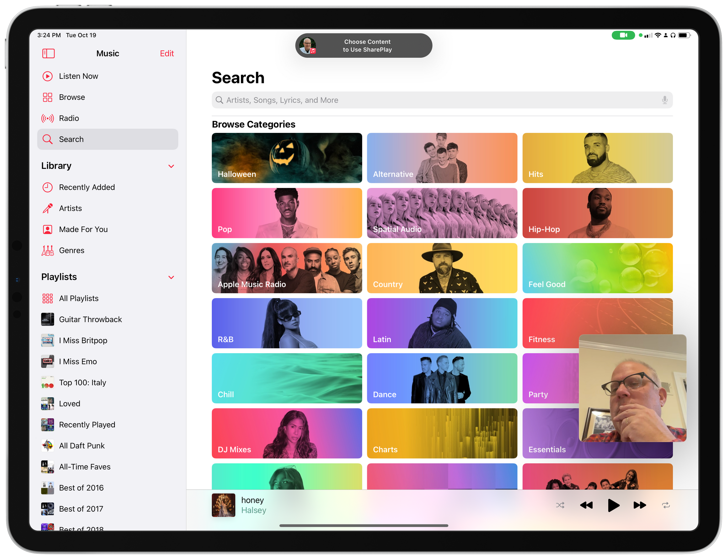The width and height of the screenshot is (728, 560).
Task: Open the Charts category
Action: (x=442, y=434)
